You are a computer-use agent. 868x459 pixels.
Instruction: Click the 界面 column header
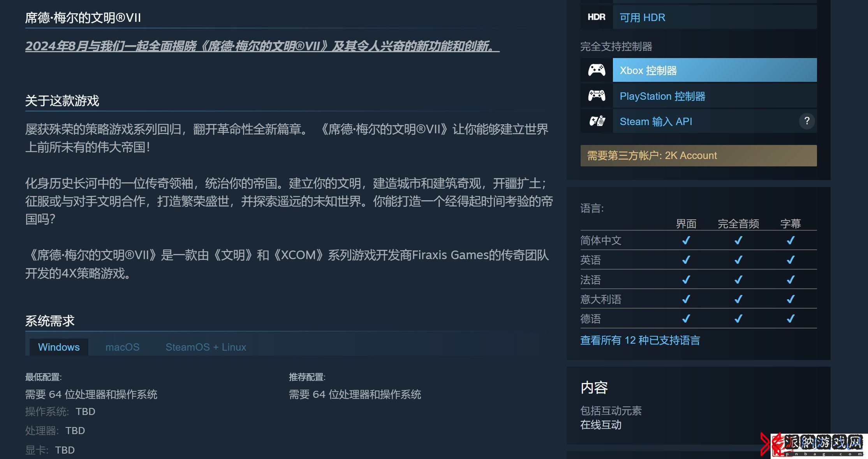click(x=686, y=224)
